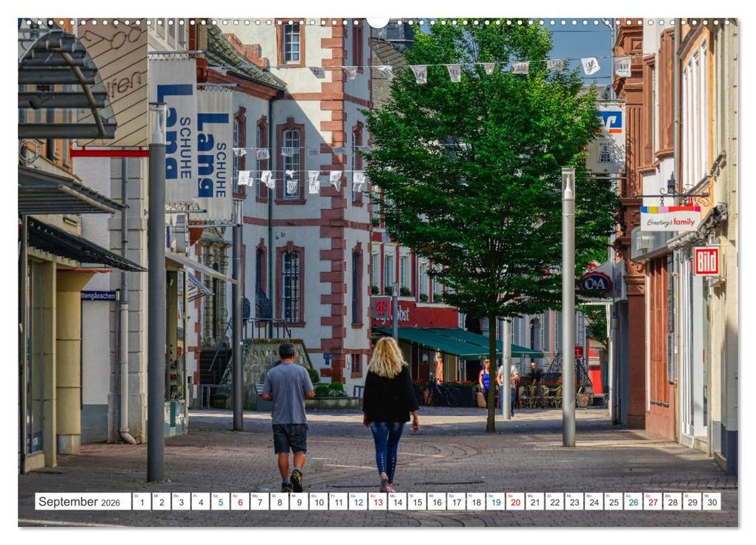756x545 pixels.
Task: Open the Ernsting's family store sign
Action: [x=672, y=219]
